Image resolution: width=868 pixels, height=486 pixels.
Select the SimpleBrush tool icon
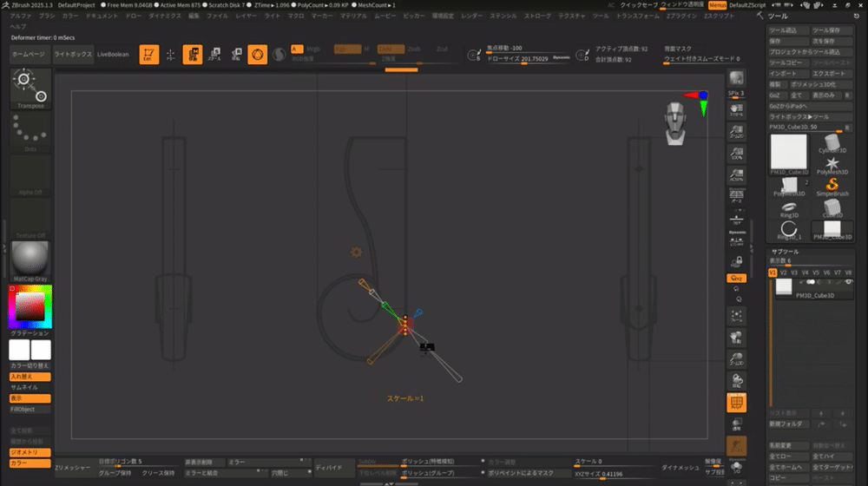(x=832, y=184)
